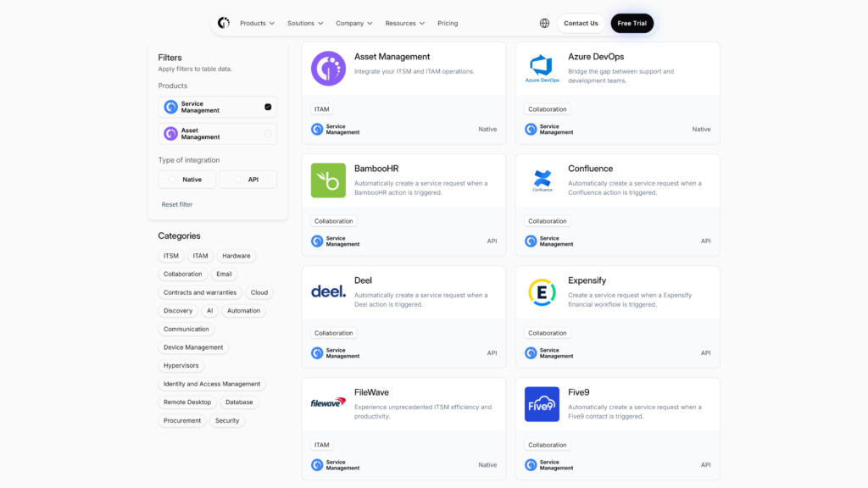Click the Deel card logo
The image size is (868, 488).
(x=328, y=291)
